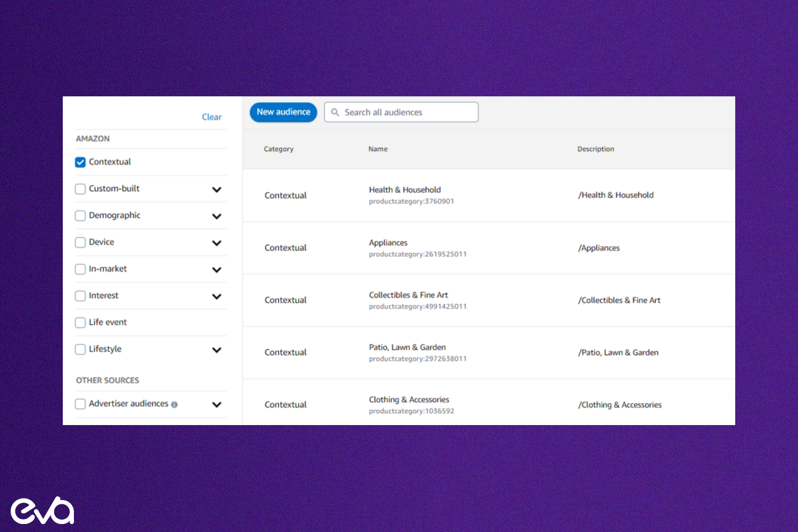Check the Demographic checkbox
The height and width of the screenshot is (532, 798).
point(80,215)
